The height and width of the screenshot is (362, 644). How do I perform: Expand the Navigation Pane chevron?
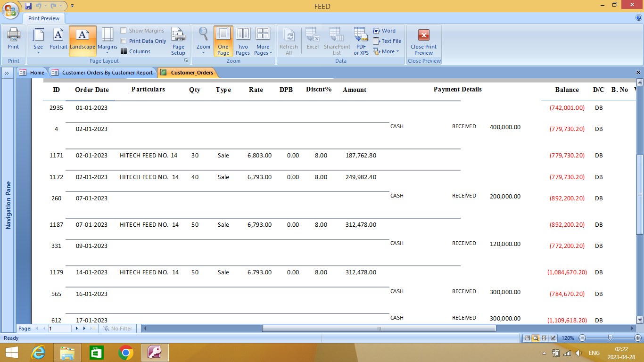pyautogui.click(x=8, y=73)
